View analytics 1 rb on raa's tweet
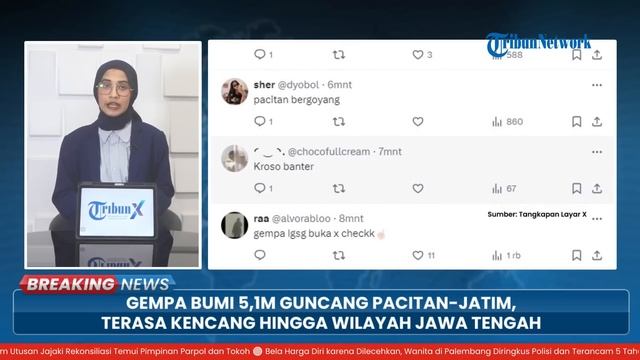640x360 pixels. (506, 256)
